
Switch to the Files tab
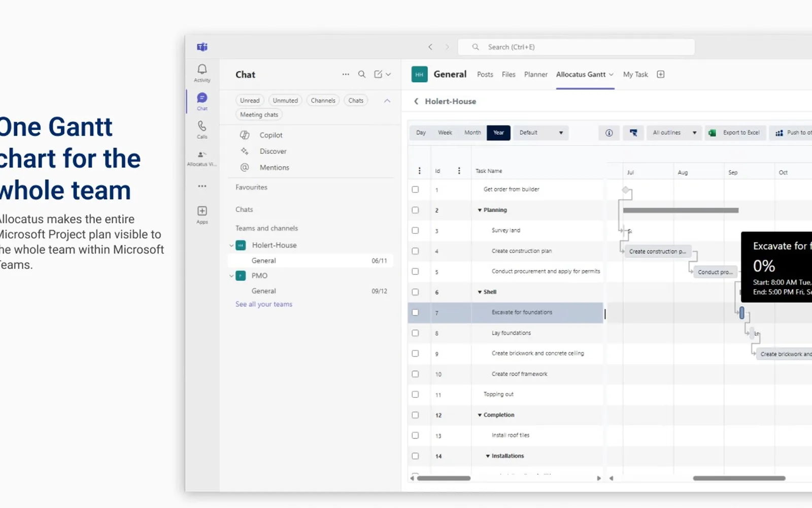point(509,74)
